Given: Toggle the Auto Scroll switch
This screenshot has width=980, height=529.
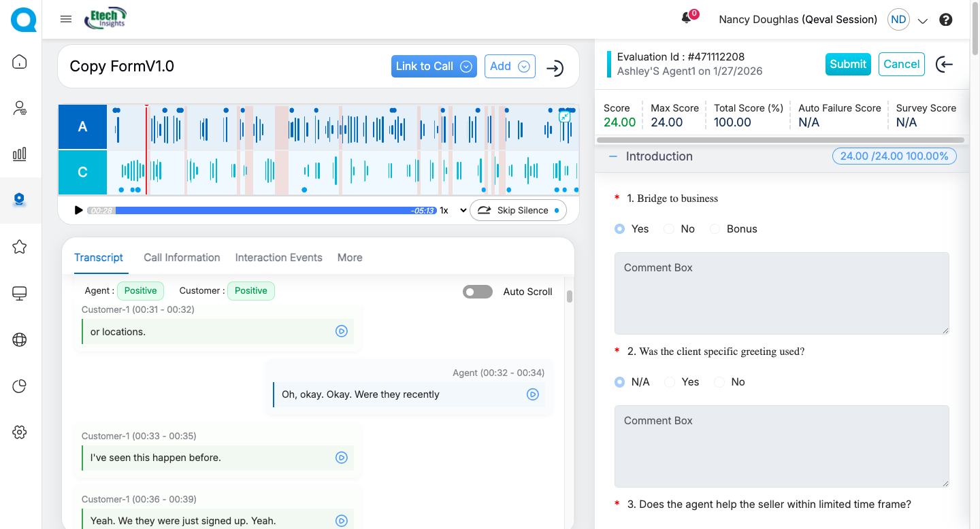Looking at the screenshot, I should pyautogui.click(x=478, y=292).
